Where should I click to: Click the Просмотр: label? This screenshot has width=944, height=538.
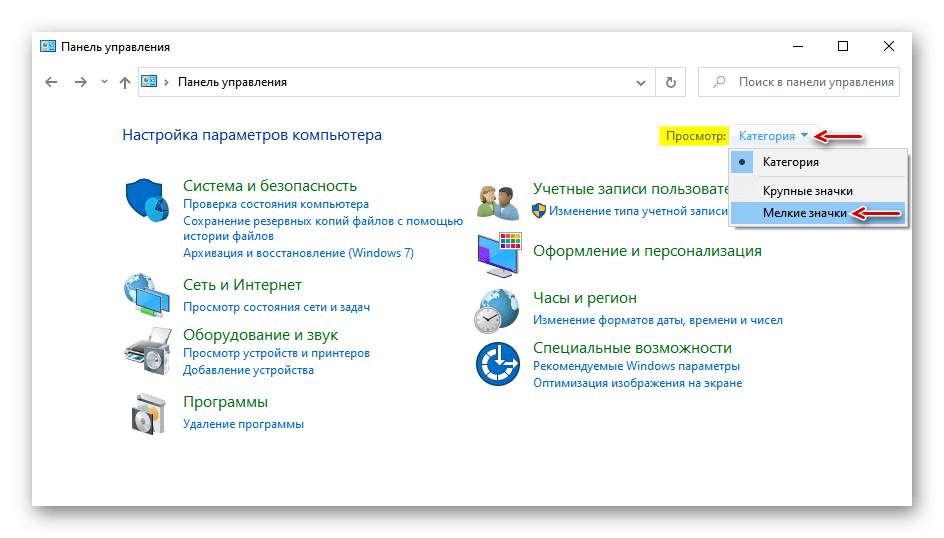[x=695, y=136]
